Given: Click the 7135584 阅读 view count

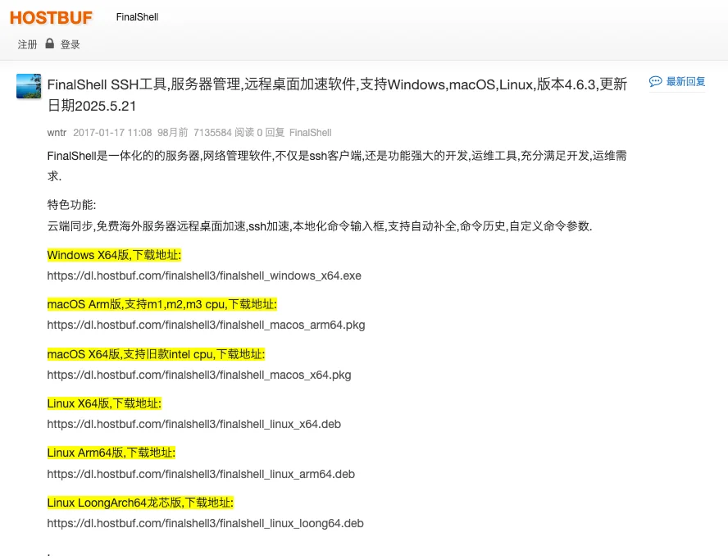Looking at the screenshot, I should point(224,133).
